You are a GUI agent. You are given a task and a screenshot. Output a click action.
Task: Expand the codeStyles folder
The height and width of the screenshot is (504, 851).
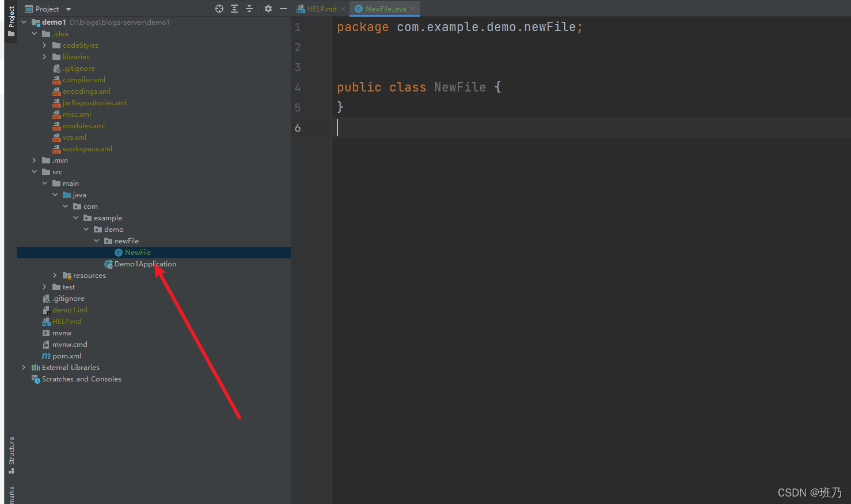click(x=45, y=45)
